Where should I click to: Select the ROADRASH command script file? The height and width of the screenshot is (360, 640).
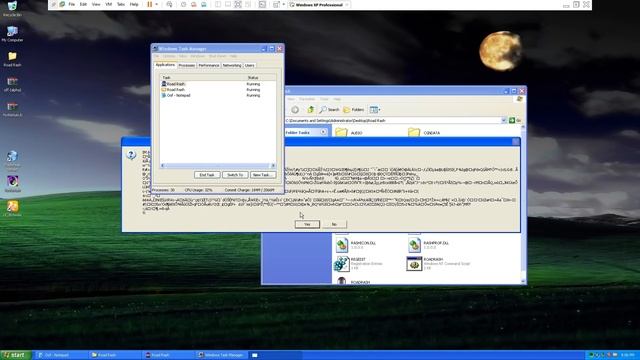(438, 264)
